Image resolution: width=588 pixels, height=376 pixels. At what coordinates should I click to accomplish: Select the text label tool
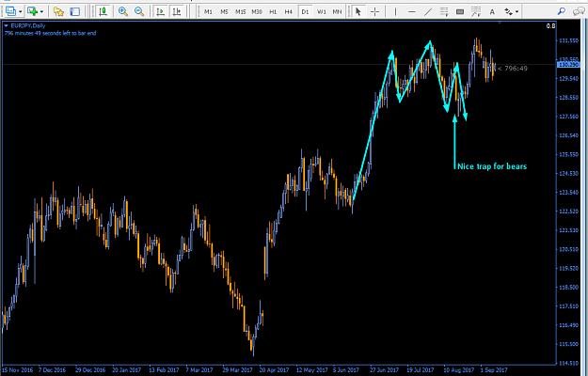point(492,12)
